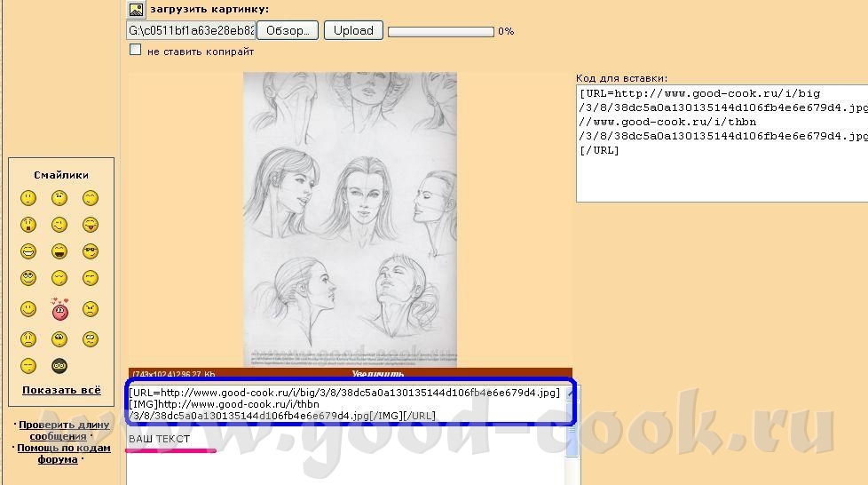Insert the sunglasses cool smiley
Screen dimensions: 868x485
tap(91, 251)
